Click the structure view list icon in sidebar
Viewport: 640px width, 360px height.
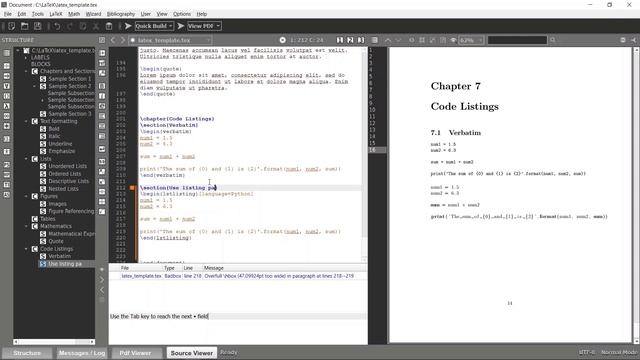coord(7,53)
